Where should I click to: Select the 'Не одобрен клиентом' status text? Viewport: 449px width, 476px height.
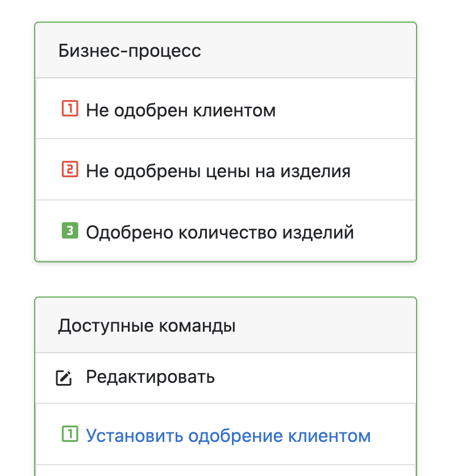tap(181, 110)
